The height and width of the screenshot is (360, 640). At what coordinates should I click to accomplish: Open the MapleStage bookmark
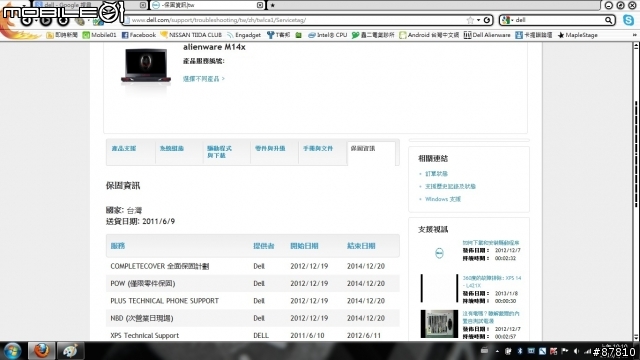[578, 35]
